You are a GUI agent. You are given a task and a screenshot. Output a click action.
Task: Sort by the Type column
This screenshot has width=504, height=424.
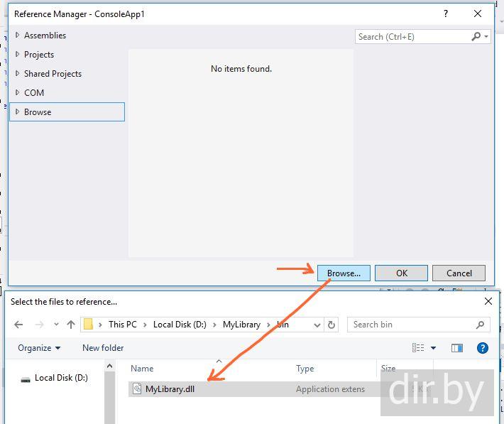click(305, 369)
